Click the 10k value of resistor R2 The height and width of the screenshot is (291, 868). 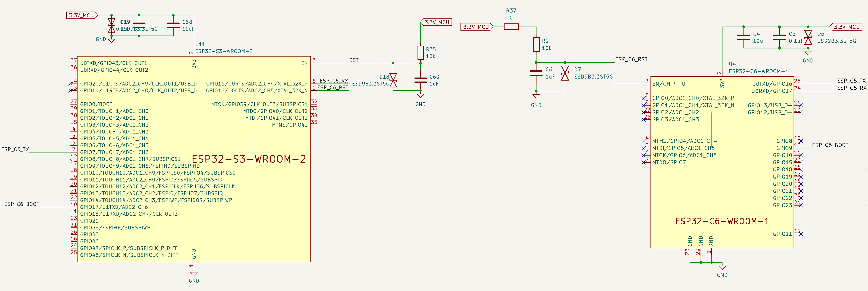click(547, 48)
